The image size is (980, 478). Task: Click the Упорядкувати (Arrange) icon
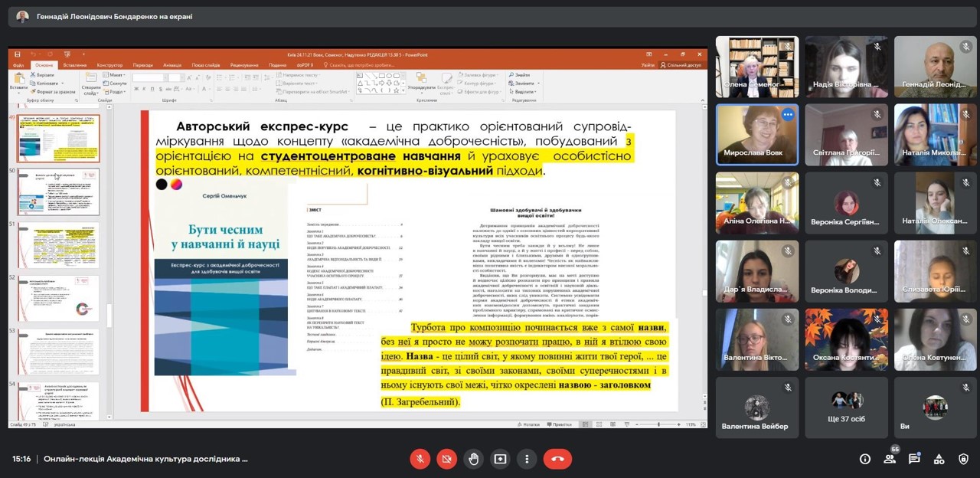click(x=421, y=84)
